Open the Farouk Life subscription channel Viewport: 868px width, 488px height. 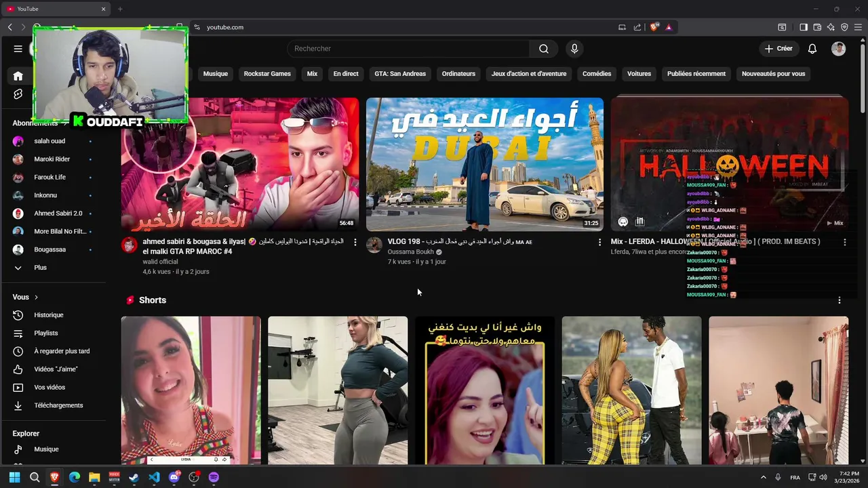tap(50, 178)
